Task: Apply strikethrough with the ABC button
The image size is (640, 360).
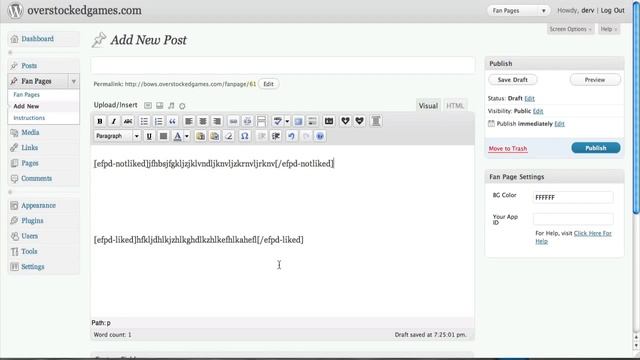Action: pyautogui.click(x=128, y=121)
